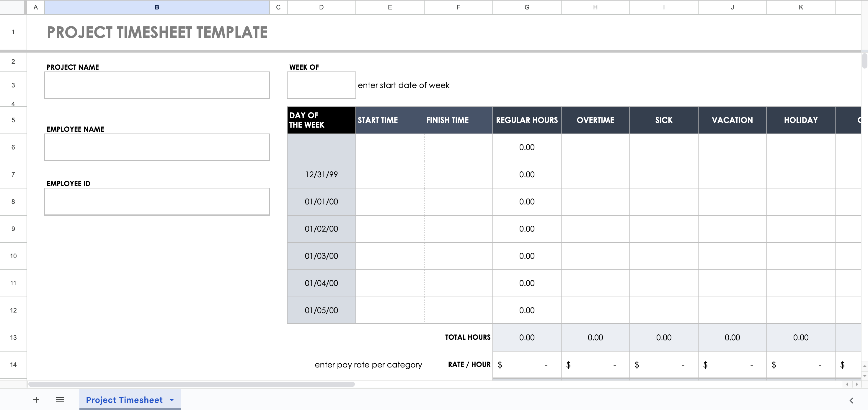Click the scroll left arrow button
This screenshot has width=868, height=410.
click(x=847, y=384)
